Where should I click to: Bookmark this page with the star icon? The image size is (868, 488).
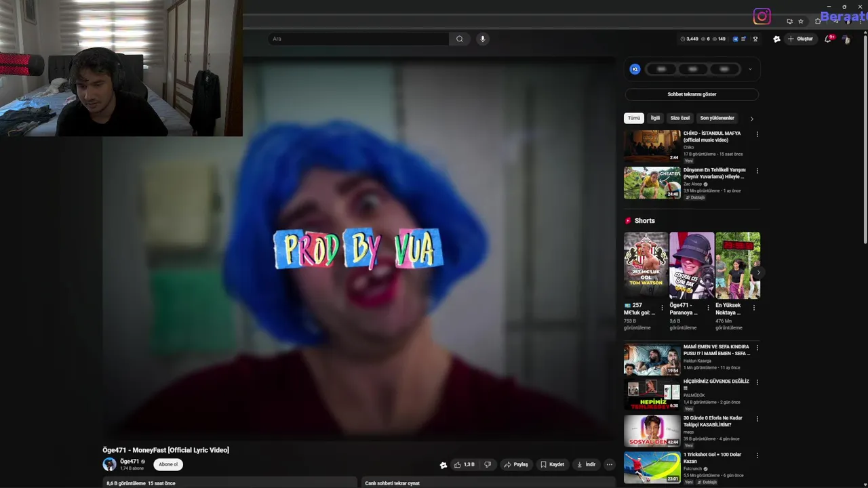[x=801, y=21]
